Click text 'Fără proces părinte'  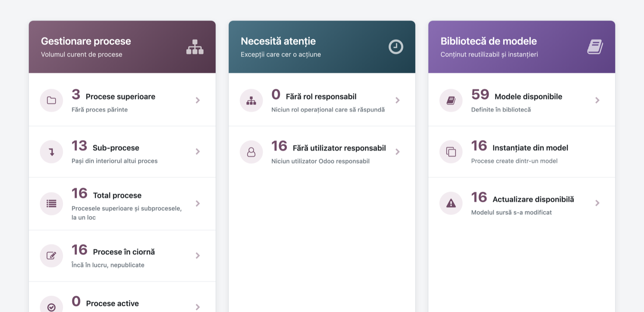[x=100, y=110]
